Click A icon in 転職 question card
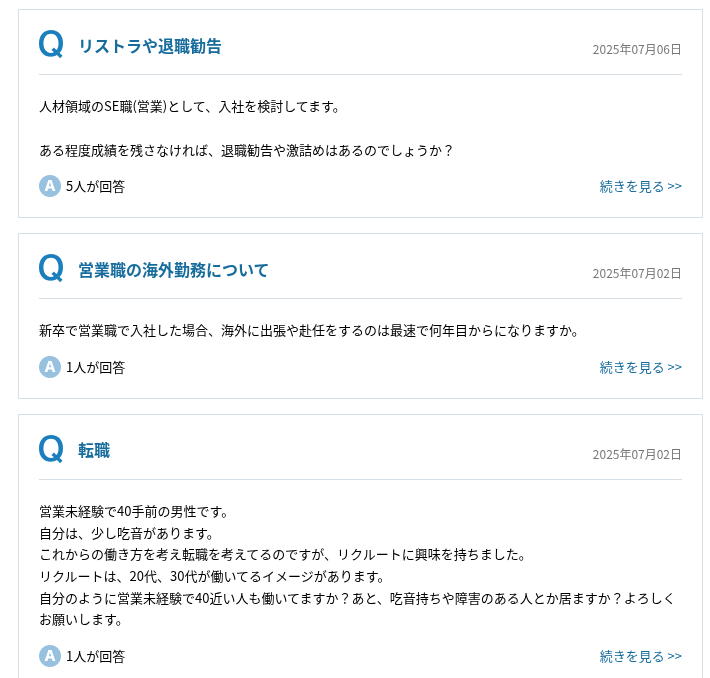710x678 pixels. point(50,656)
